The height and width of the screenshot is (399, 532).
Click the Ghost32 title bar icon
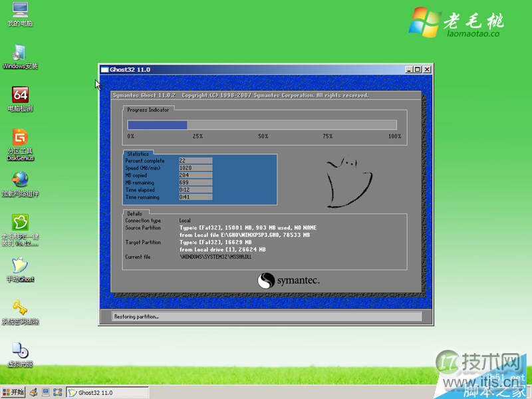click(104, 70)
